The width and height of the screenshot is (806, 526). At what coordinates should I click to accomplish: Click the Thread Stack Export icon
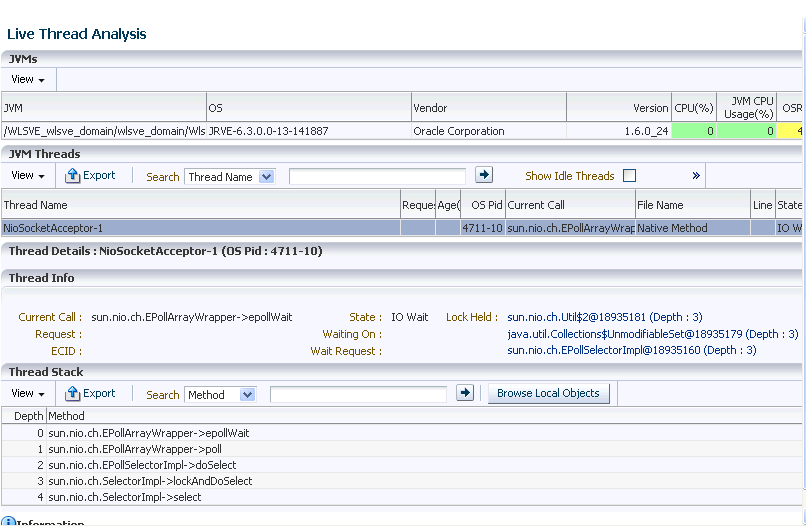coord(72,393)
